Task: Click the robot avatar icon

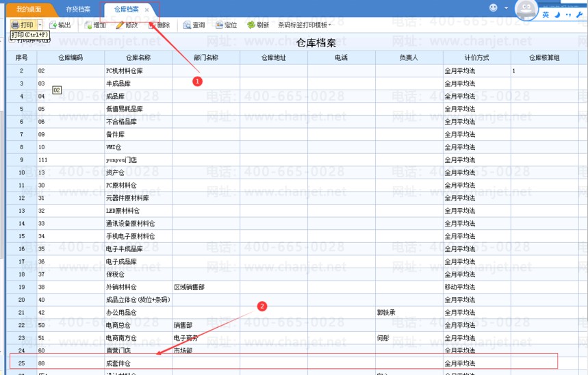Action: click(x=526, y=10)
